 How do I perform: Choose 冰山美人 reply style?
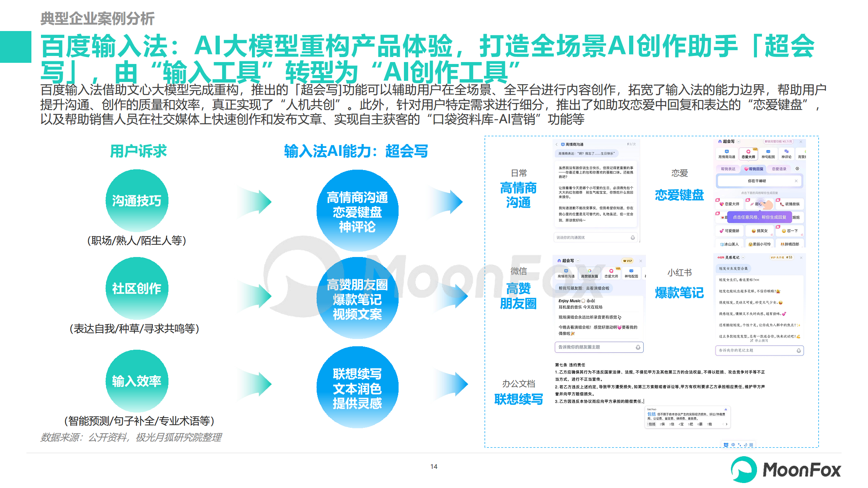point(729,244)
